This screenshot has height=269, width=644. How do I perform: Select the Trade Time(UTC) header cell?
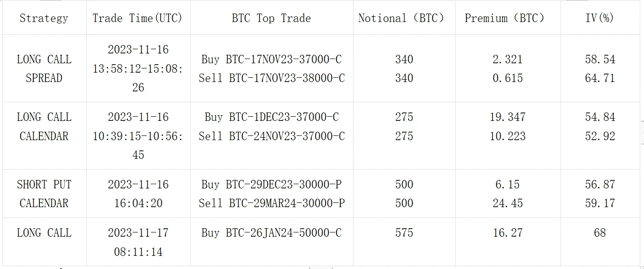[137, 18]
